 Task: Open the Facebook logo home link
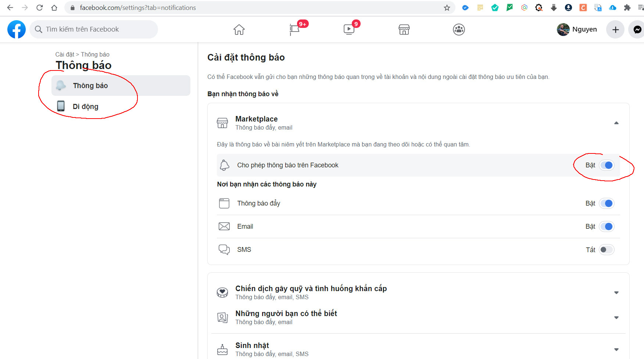point(17,29)
